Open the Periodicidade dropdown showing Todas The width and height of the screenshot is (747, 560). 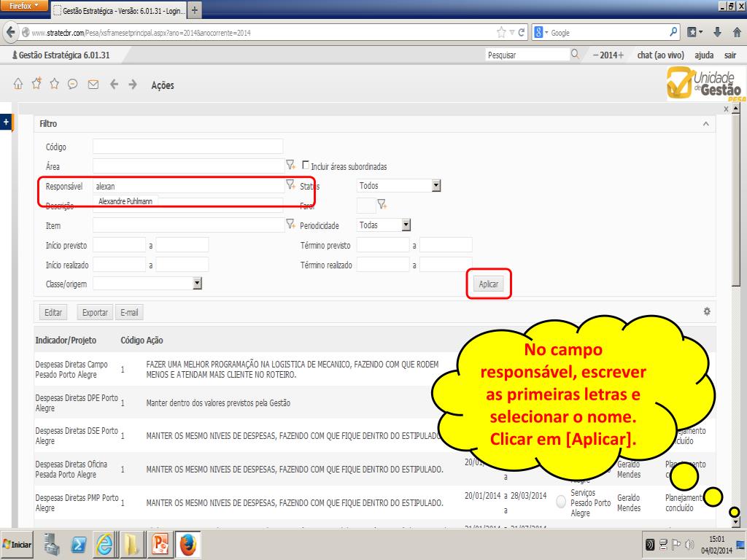tap(384, 225)
